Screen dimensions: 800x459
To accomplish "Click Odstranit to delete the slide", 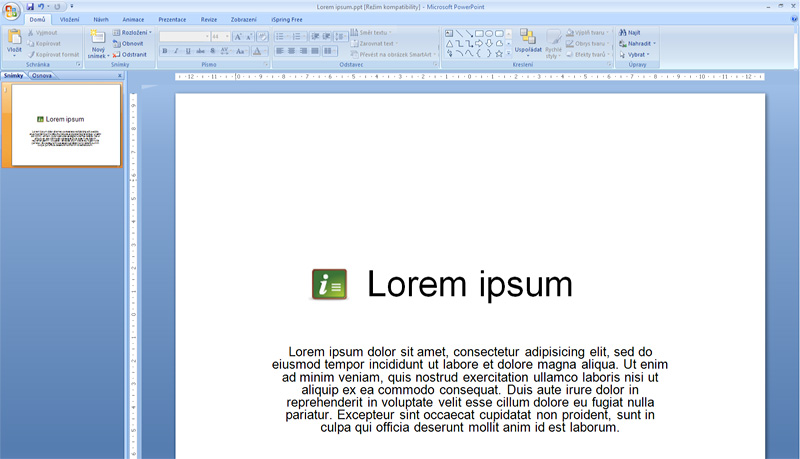I will pos(129,54).
